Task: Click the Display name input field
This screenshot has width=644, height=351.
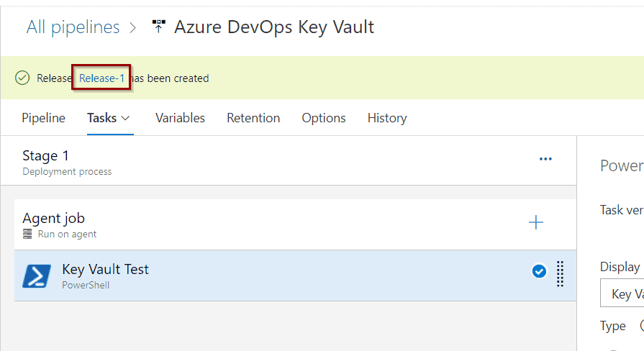Action: pyautogui.click(x=622, y=293)
